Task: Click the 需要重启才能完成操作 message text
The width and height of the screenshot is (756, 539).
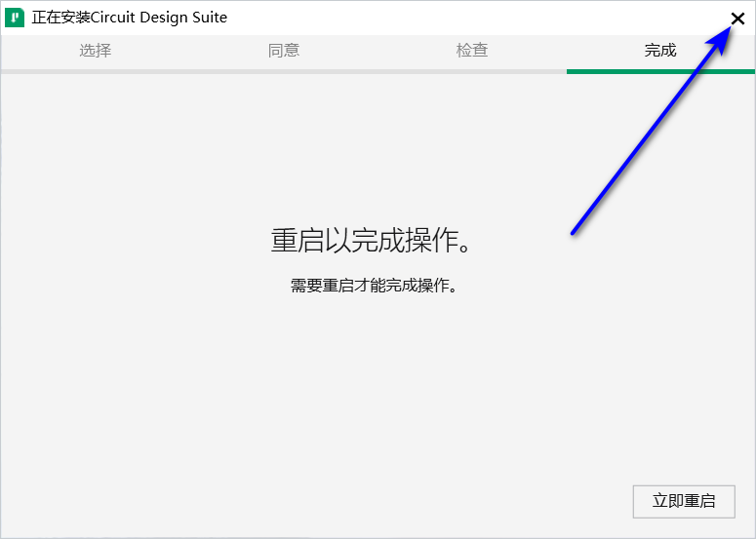Action: (374, 286)
